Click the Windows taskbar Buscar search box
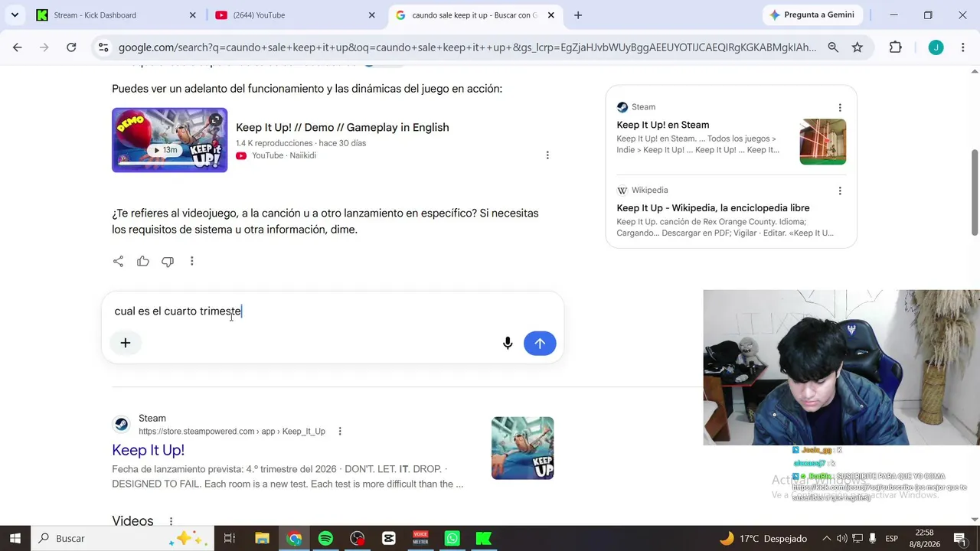Image resolution: width=980 pixels, height=551 pixels. (x=122, y=539)
